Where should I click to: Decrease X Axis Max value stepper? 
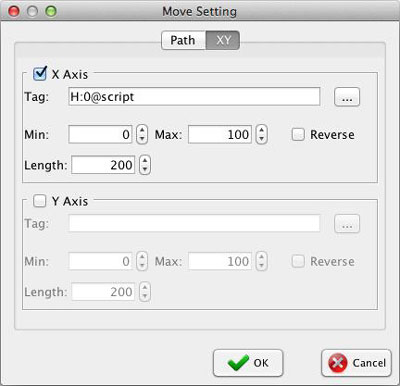tap(262, 139)
